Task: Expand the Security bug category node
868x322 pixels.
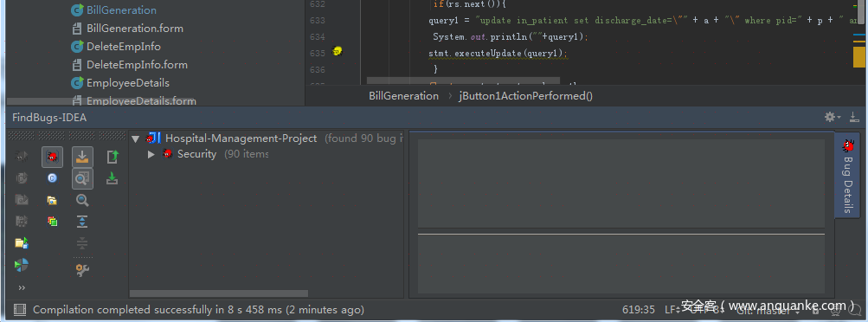Action: 151,154
